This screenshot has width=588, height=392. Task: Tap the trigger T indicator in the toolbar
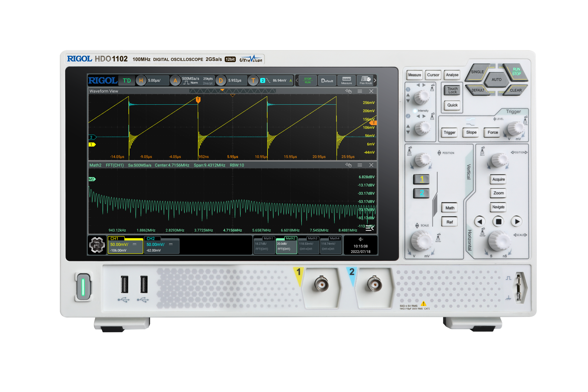click(x=253, y=80)
